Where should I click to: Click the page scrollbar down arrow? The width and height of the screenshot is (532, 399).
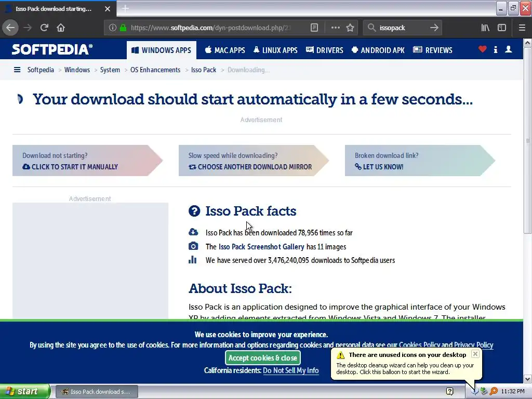(527, 379)
